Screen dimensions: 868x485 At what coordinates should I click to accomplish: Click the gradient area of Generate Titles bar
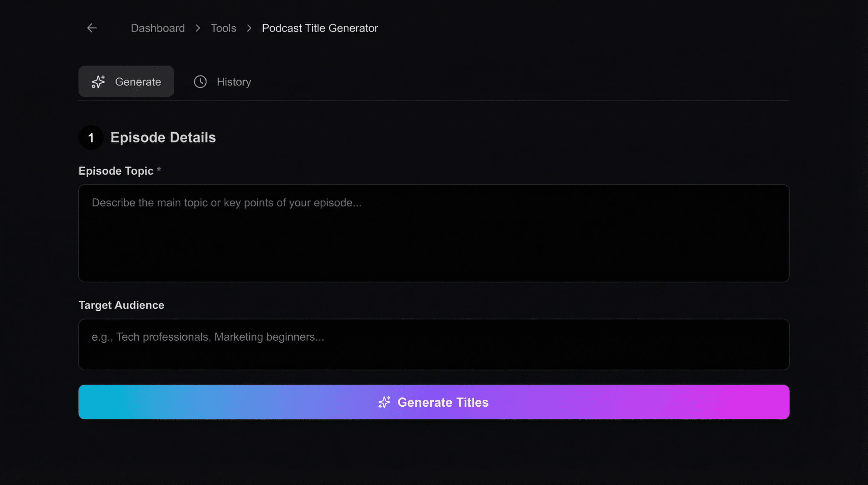(236, 402)
